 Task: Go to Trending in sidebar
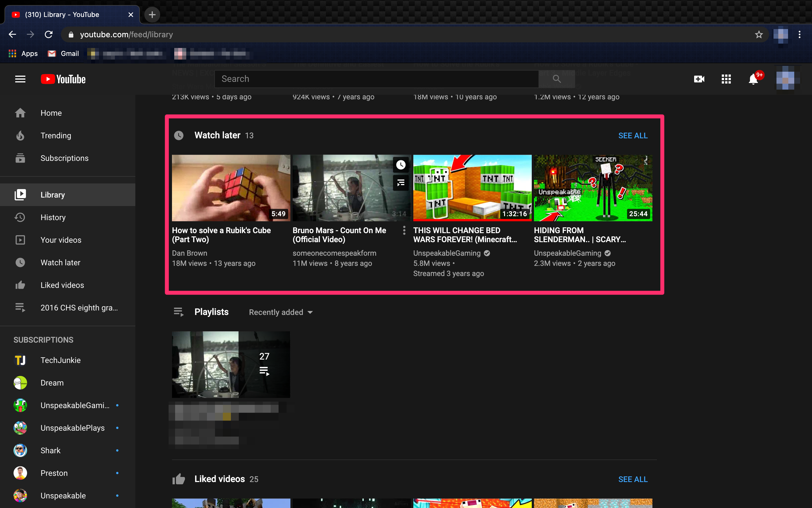click(x=67, y=135)
